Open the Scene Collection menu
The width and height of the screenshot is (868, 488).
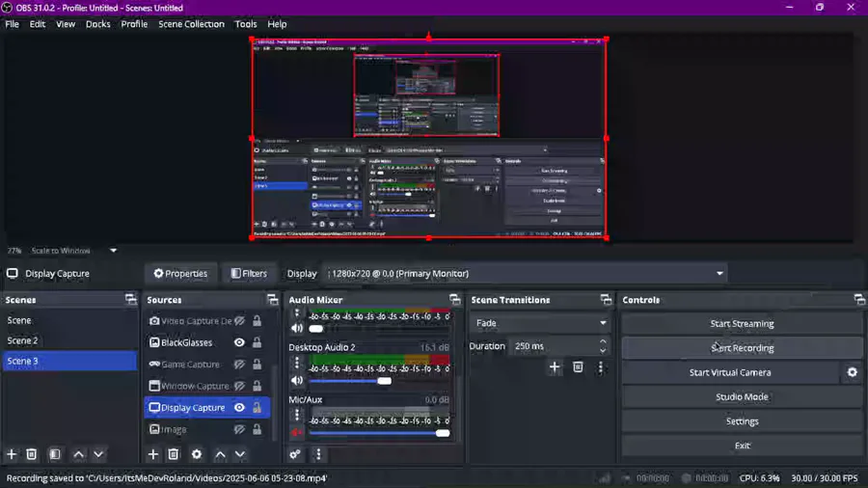(x=192, y=24)
